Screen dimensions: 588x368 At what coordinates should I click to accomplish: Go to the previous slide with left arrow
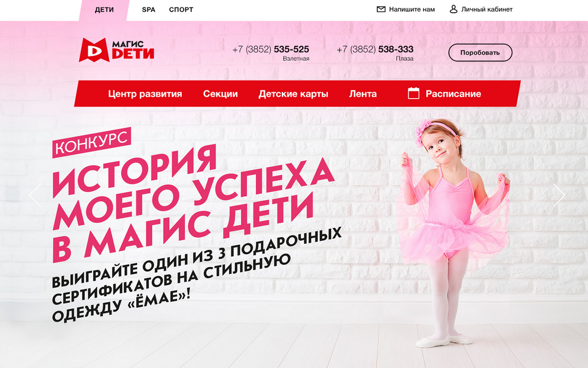pos(35,195)
